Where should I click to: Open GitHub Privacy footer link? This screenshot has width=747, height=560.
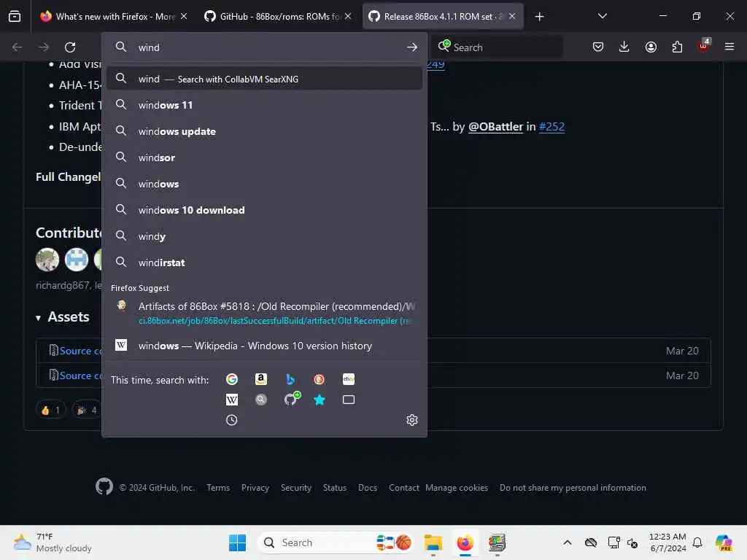[x=255, y=488]
